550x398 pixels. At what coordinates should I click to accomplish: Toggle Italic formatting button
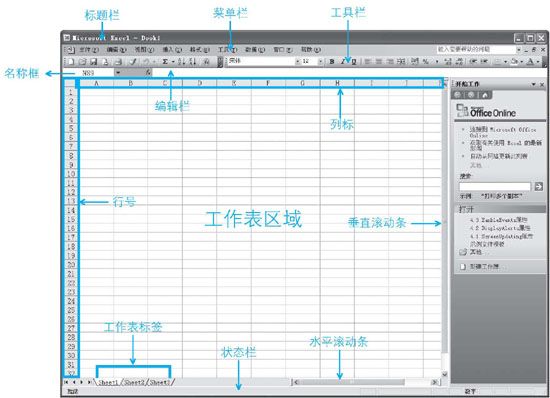[x=343, y=61]
